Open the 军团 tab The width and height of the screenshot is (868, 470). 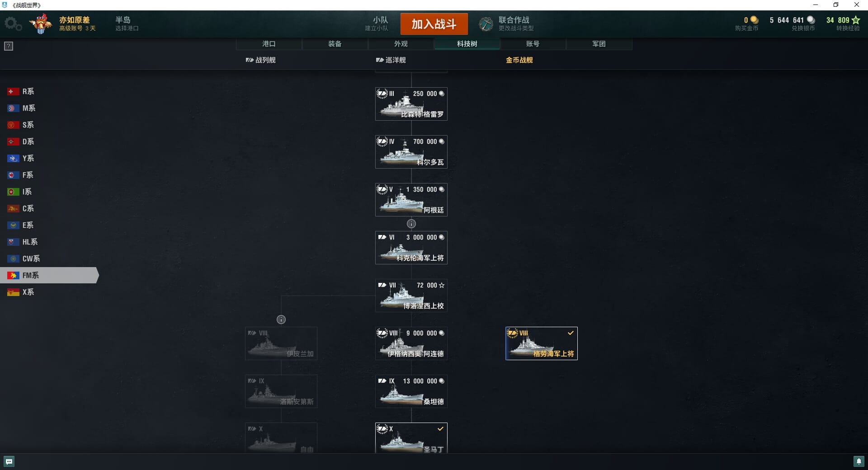coord(599,44)
